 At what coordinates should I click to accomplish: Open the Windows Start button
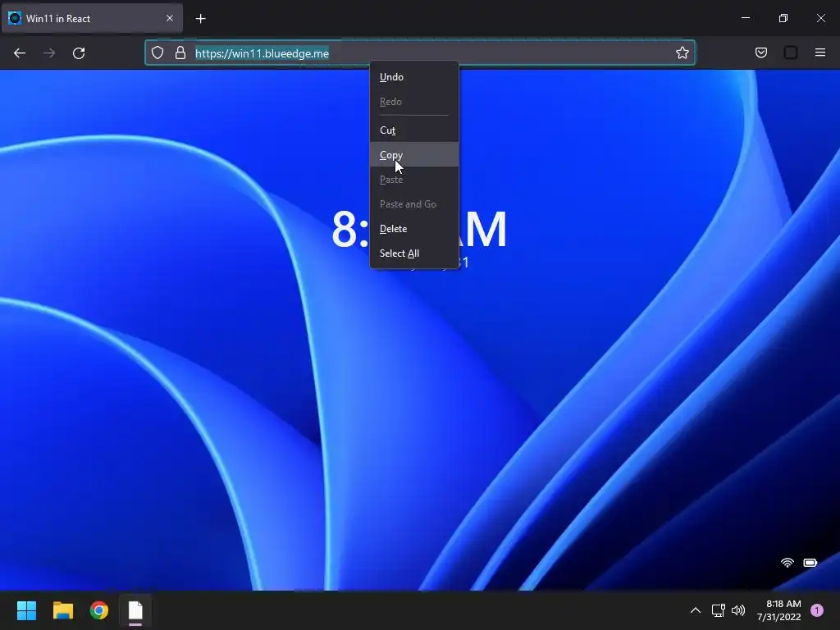click(x=26, y=610)
